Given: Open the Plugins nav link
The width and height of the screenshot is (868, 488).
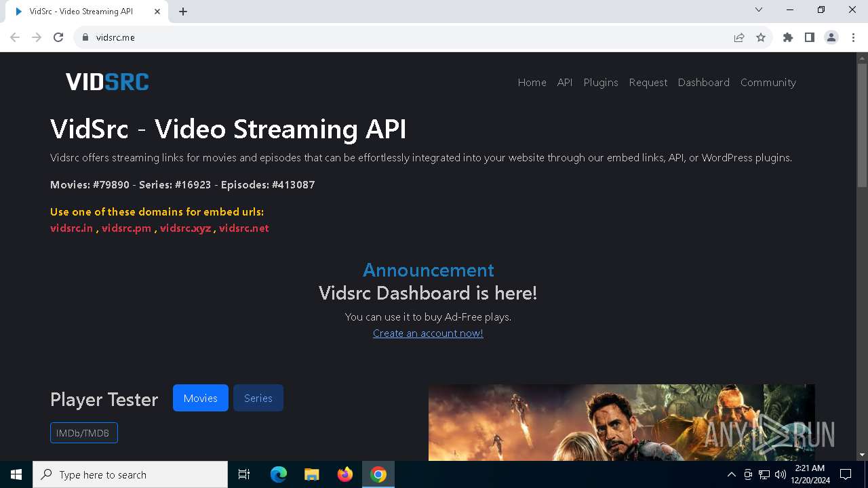Looking at the screenshot, I should coord(601,82).
